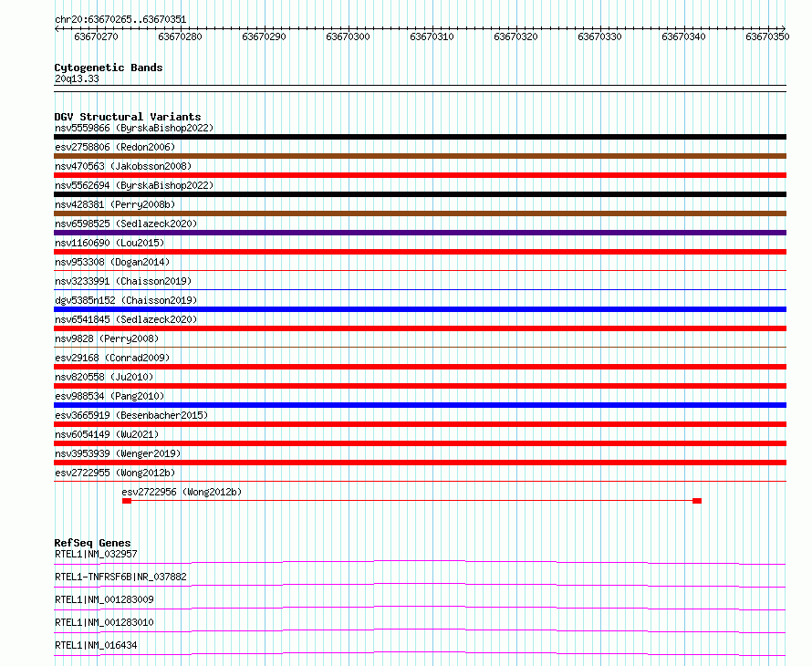Click the RTEL1|NM_001283009 transcript label
The image size is (812, 666).
(x=104, y=599)
